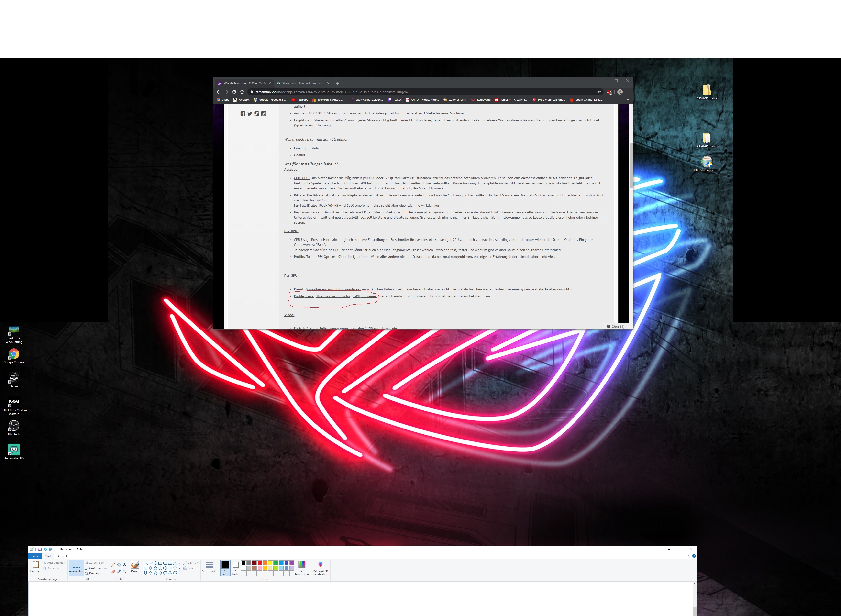Pick the red color swatch

click(x=260, y=563)
